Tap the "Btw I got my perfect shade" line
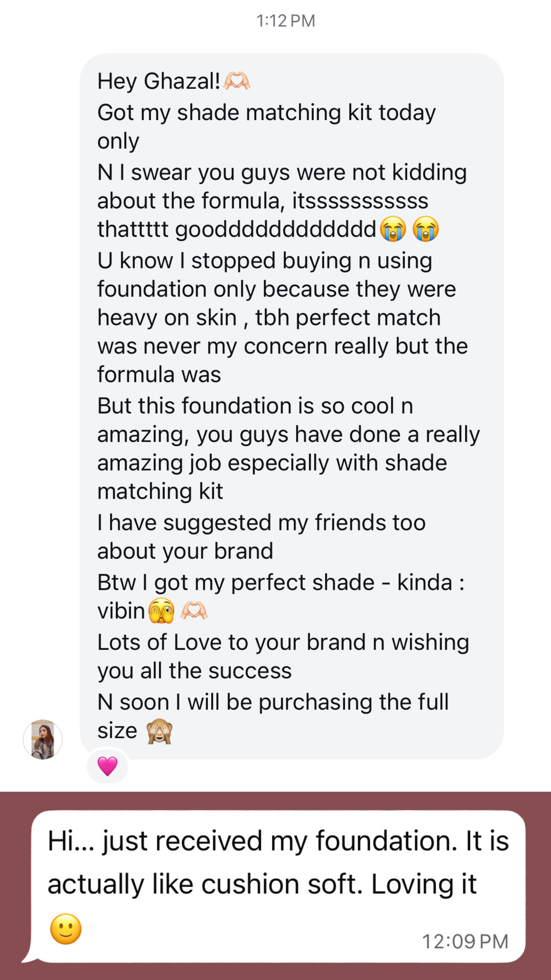This screenshot has height=980, width=551. tap(281, 582)
